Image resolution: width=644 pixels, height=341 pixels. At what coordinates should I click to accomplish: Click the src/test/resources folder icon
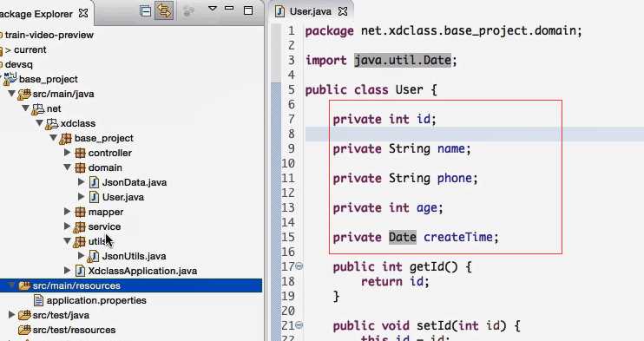coord(24,330)
